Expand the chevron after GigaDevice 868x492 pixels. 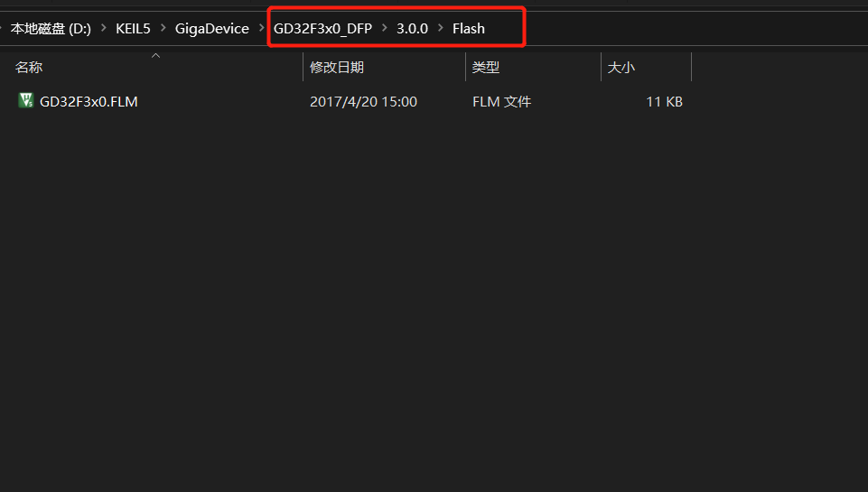click(261, 28)
